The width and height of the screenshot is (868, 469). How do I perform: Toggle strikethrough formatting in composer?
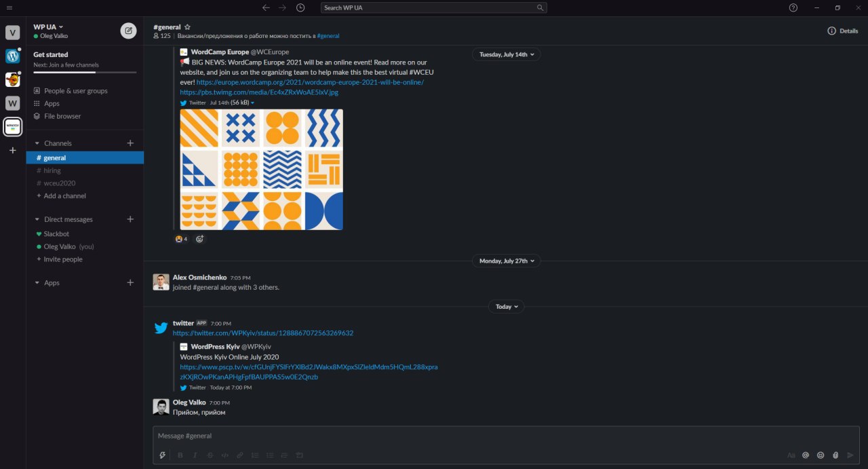coord(210,455)
